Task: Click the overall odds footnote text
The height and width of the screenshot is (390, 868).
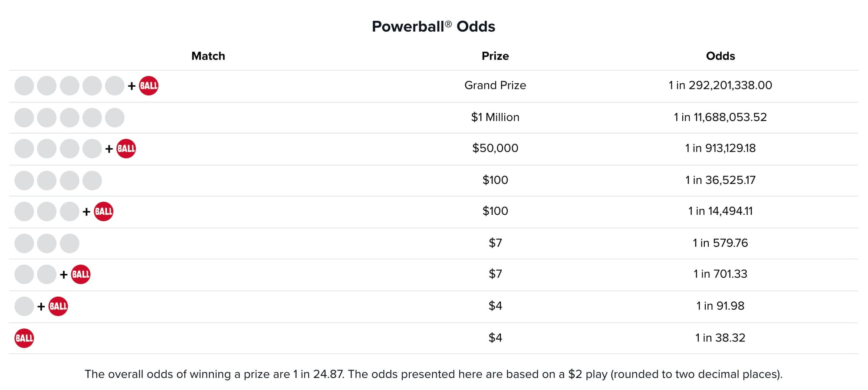Action: tap(434, 374)
